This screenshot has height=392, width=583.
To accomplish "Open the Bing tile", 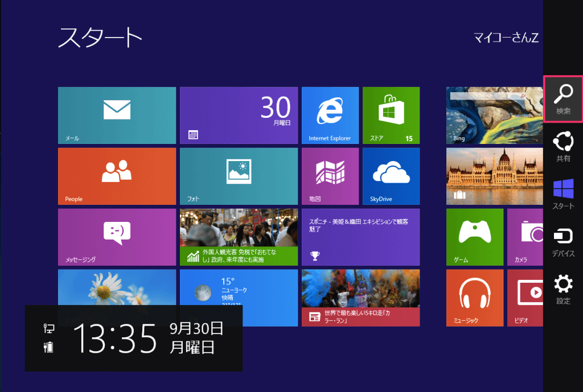I will point(495,115).
